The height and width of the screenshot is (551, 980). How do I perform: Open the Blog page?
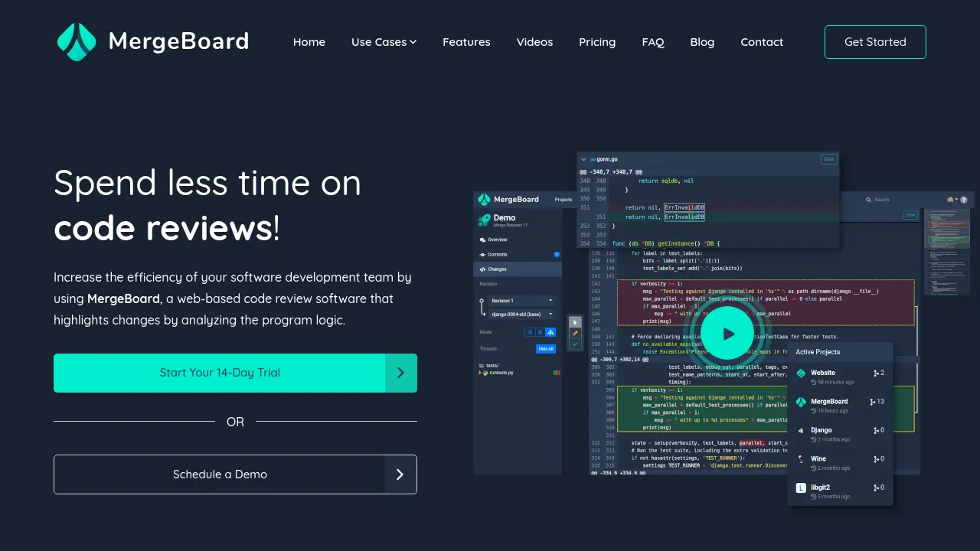coord(702,42)
